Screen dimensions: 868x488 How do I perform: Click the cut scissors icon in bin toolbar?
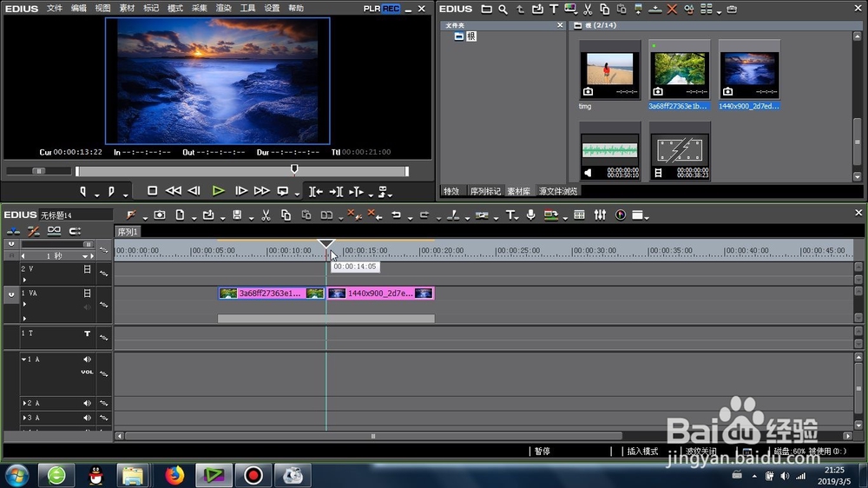click(588, 9)
